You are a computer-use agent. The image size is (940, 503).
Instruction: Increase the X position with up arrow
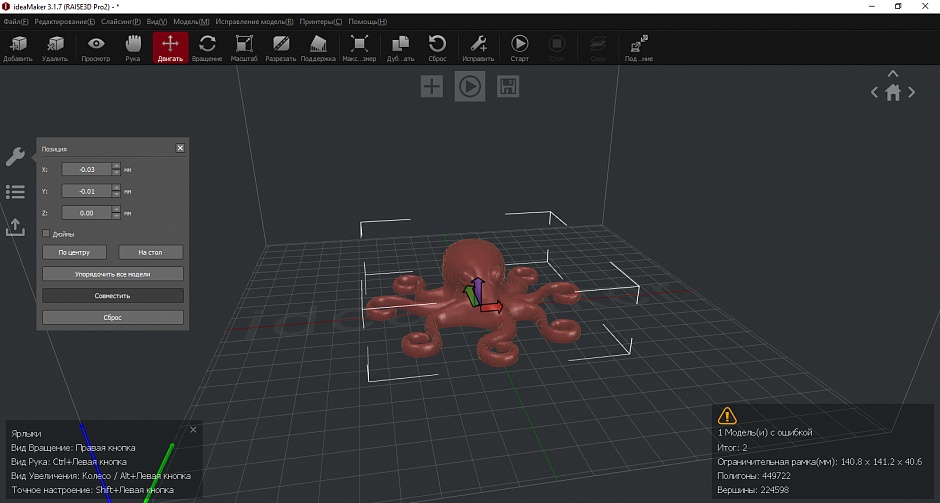pyautogui.click(x=117, y=166)
